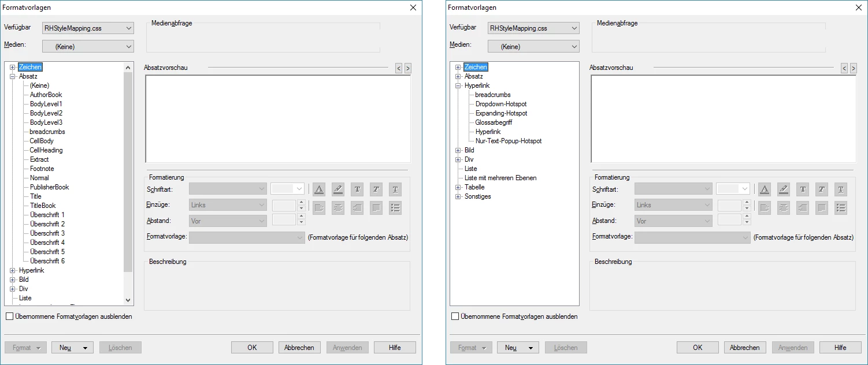Click tree scrollbar down arrow in left dialog
This screenshot has height=365, width=868.
coord(128,300)
